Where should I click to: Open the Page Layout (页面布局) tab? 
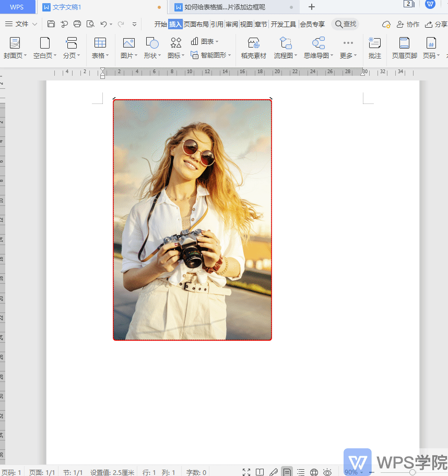[x=196, y=24]
